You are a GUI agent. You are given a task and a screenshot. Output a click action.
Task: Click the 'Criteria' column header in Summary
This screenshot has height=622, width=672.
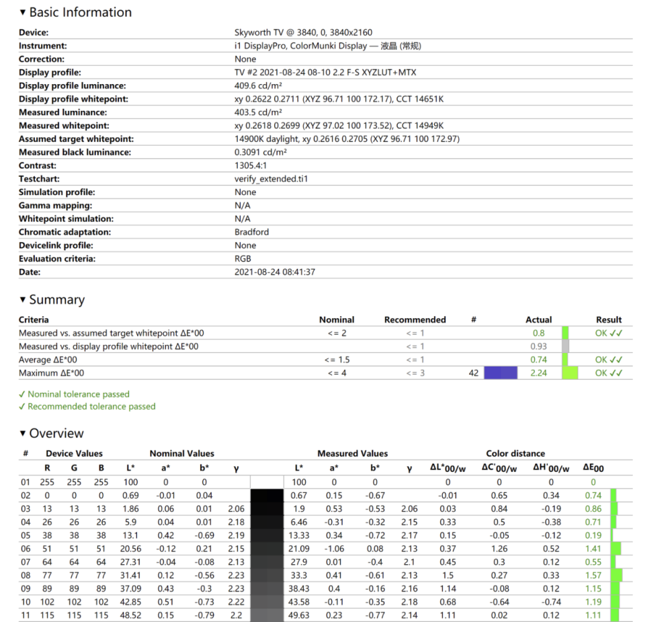point(34,319)
